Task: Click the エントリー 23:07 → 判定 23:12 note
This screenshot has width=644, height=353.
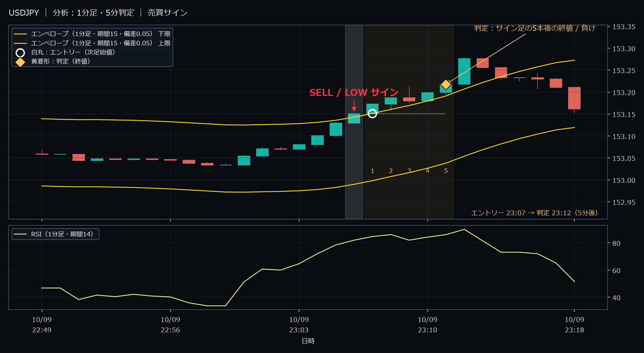Action: (x=534, y=213)
